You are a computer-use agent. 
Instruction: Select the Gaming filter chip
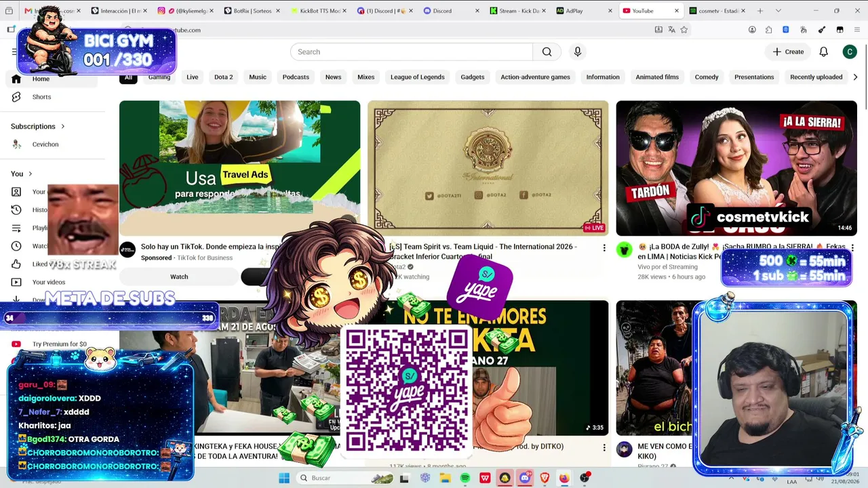pyautogui.click(x=159, y=77)
